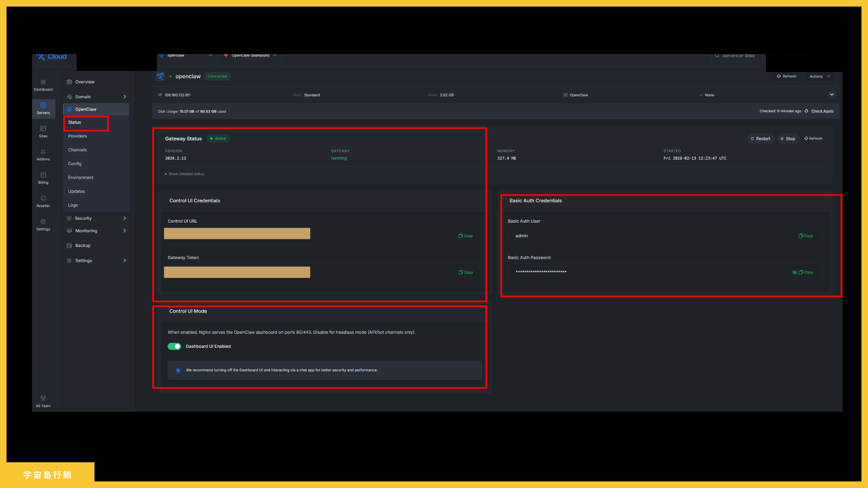The height and width of the screenshot is (488, 868).
Task: Select the Servers icon in the sidebar
Action: click(x=43, y=108)
